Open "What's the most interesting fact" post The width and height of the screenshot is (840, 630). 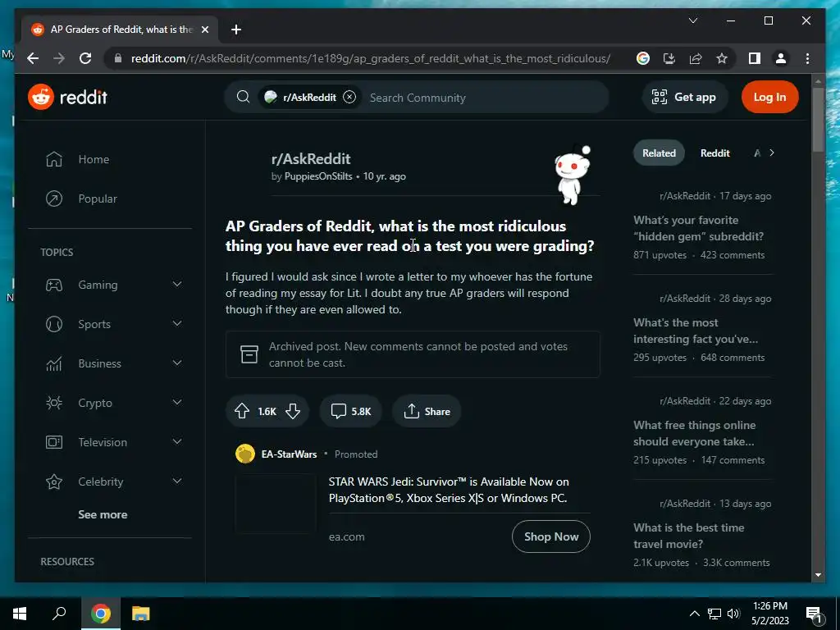pyautogui.click(x=696, y=331)
